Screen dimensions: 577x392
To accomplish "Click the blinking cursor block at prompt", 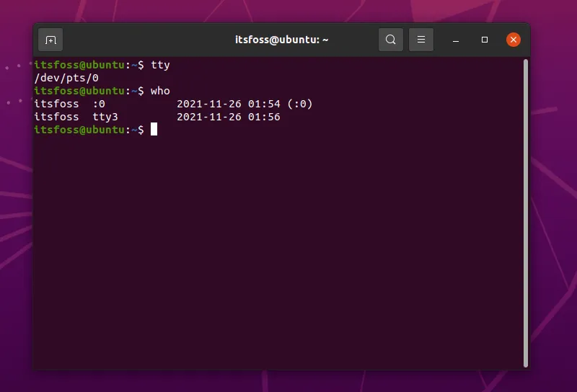I will 154,130.
